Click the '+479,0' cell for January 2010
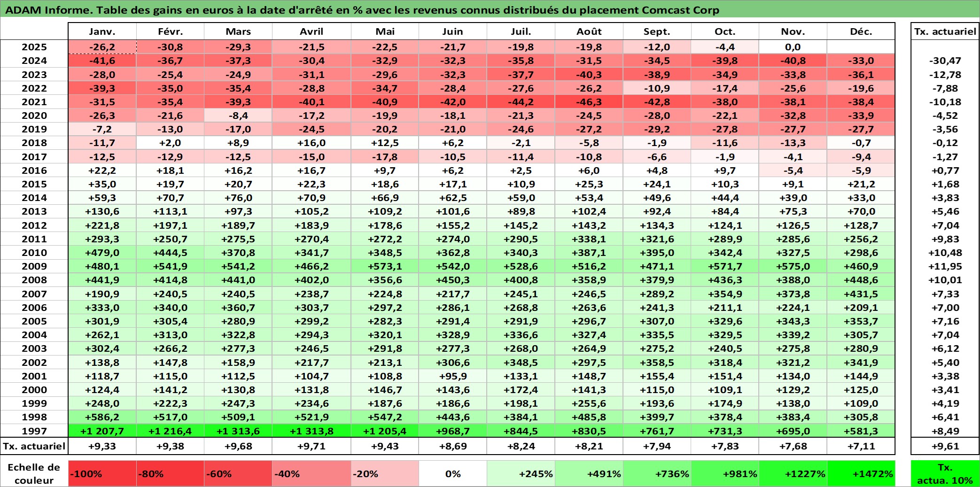Viewport: 980px width, 487px height. (102, 253)
